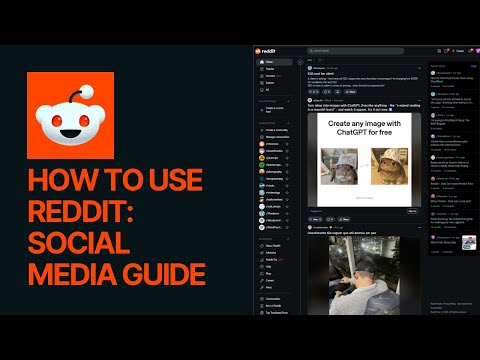Open the notifications bell in the header
Viewport: 480px width, 360px height.
[x=470, y=51]
